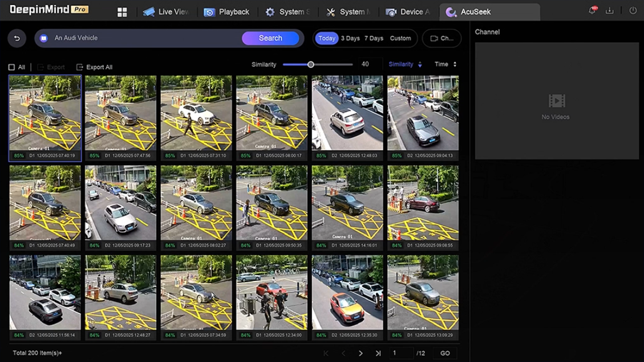Jump to the last results page
This screenshot has width=644, height=362.
[378, 353]
